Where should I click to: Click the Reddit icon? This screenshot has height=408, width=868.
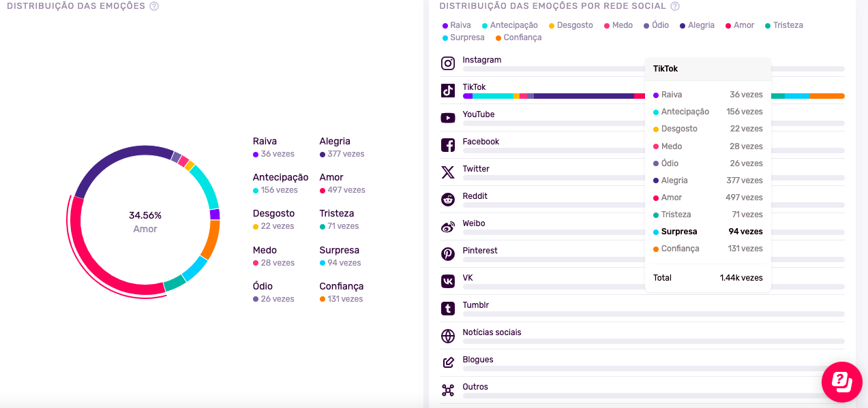448,200
